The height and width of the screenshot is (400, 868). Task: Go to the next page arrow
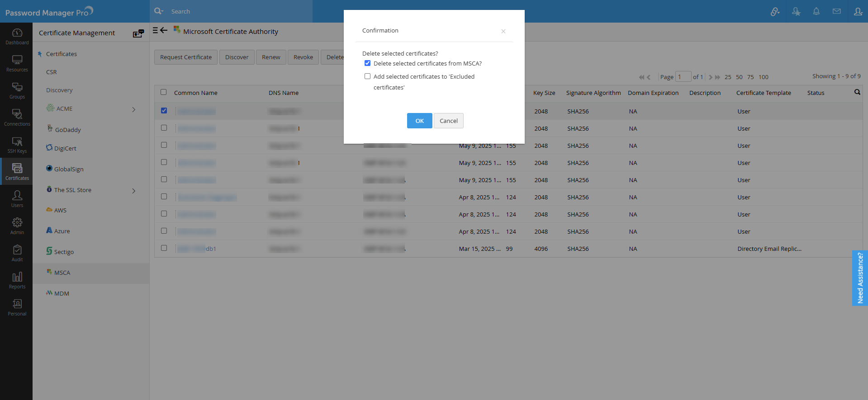(711, 77)
